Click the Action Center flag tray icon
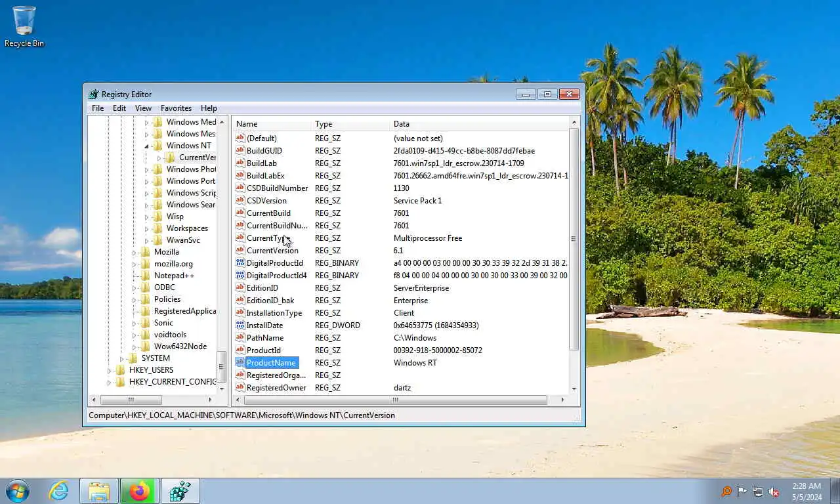Screen dimensions: 840x504 point(742,492)
